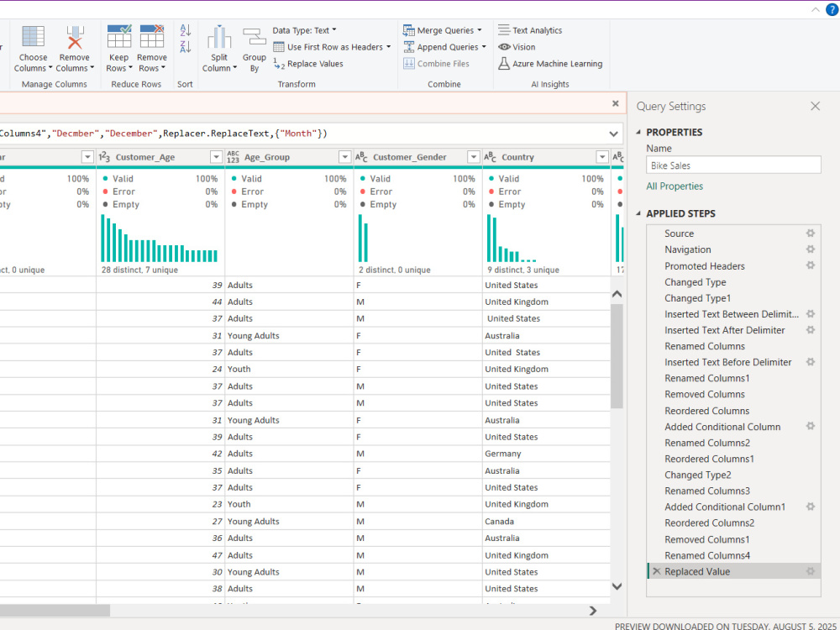Viewport: 840px width, 630px height.
Task: Click the Remove Columns icon
Action: pyautogui.click(x=75, y=36)
